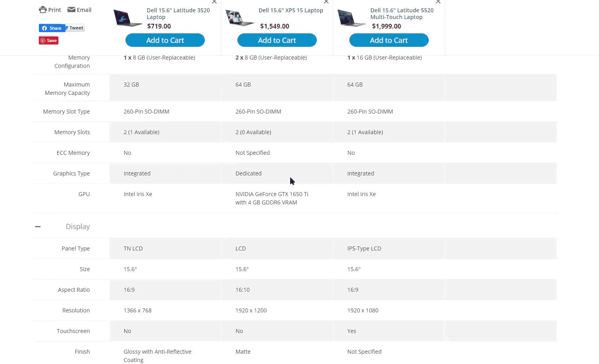The image size is (599, 364).
Task: Remove Latitude 3520 from comparison
Action: click(214, 2)
